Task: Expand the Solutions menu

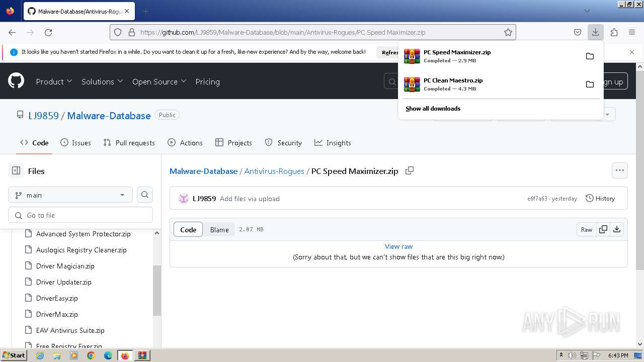Action: [102, 81]
